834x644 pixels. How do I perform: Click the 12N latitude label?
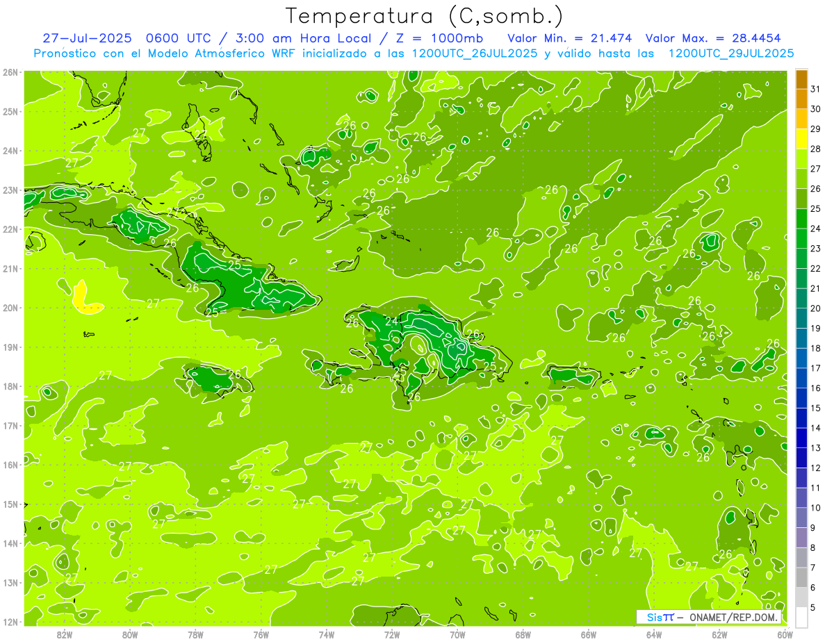(10, 622)
